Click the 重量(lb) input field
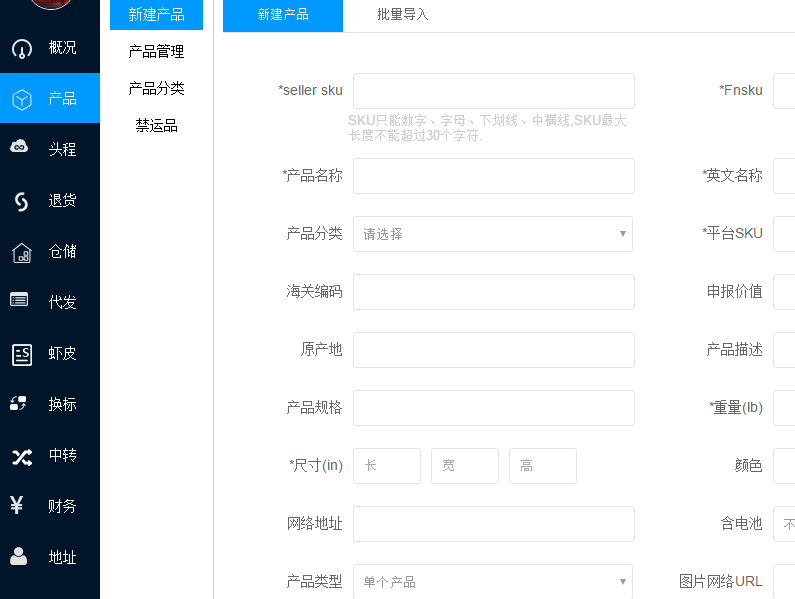This screenshot has height=599, width=795. [784, 408]
